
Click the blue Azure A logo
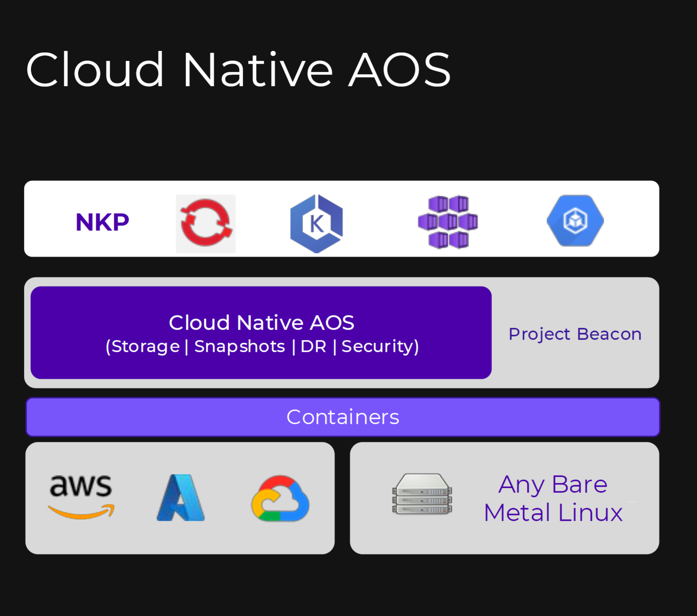coord(180,498)
